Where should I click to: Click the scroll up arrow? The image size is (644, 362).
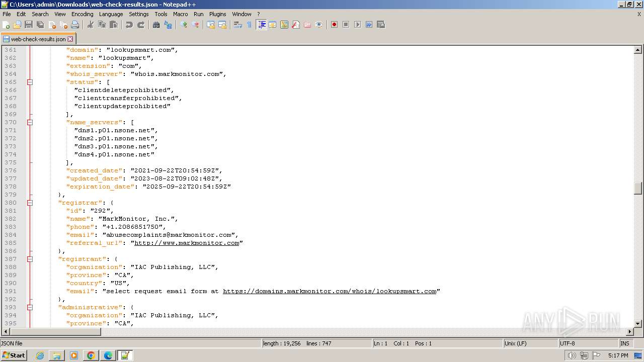[x=638, y=50]
